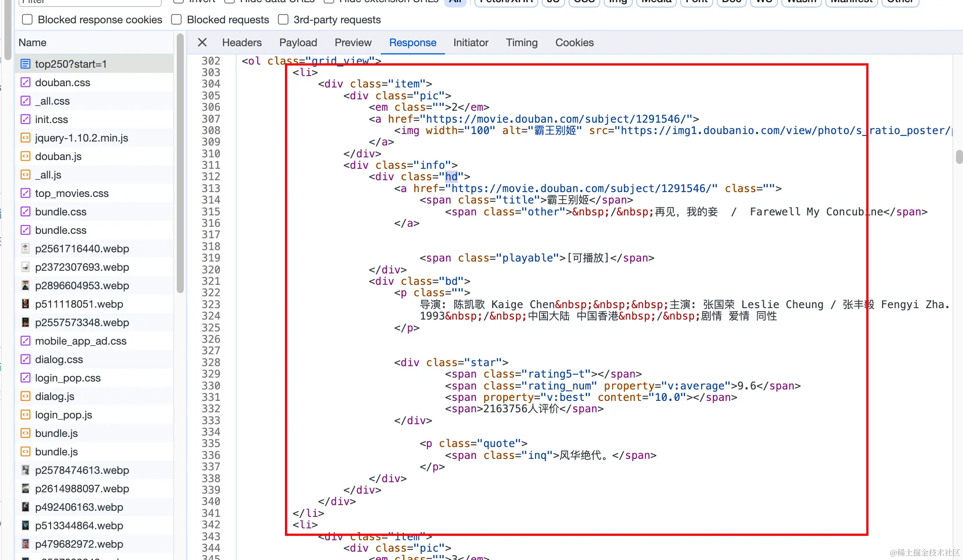Click the p2896604953.webp image icon
Image resolution: width=963 pixels, height=560 pixels.
(x=26, y=286)
